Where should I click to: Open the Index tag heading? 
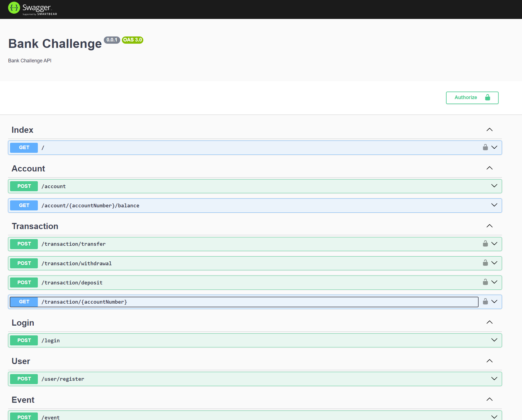(x=22, y=130)
